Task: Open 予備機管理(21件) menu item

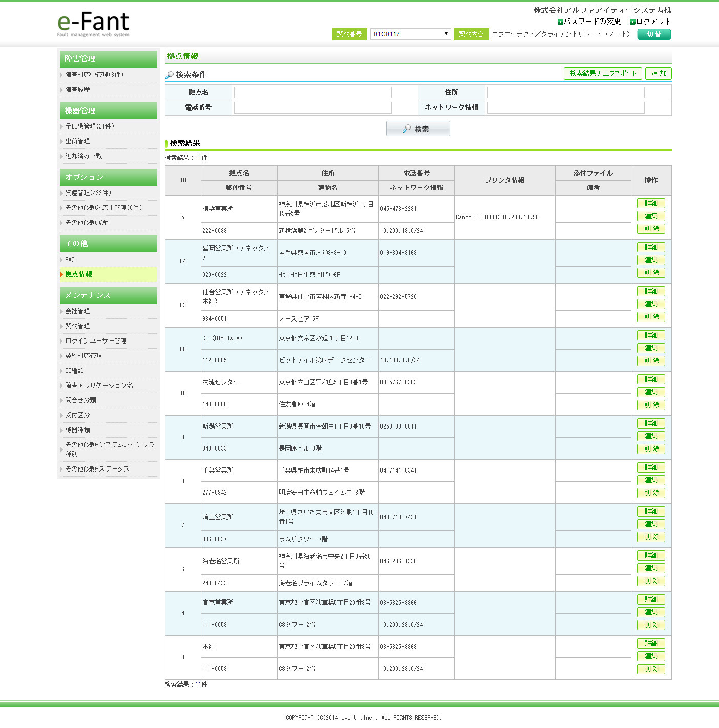Action: click(90, 126)
